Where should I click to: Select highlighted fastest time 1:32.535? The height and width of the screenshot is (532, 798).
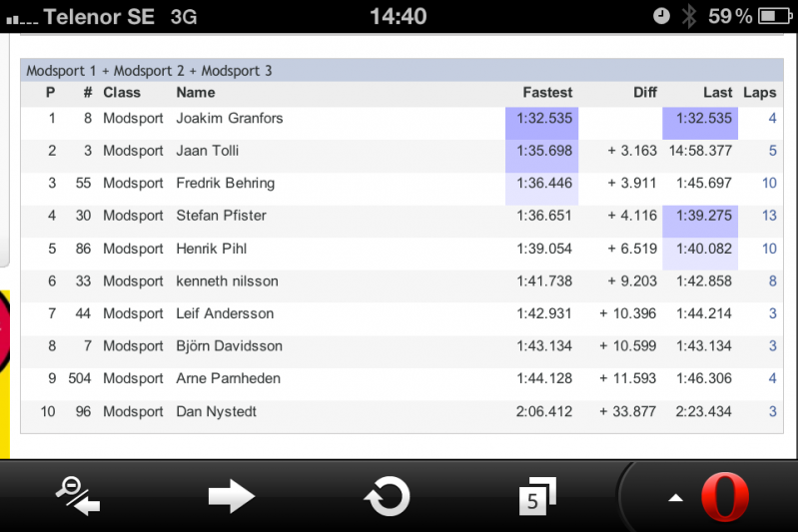tap(544, 118)
